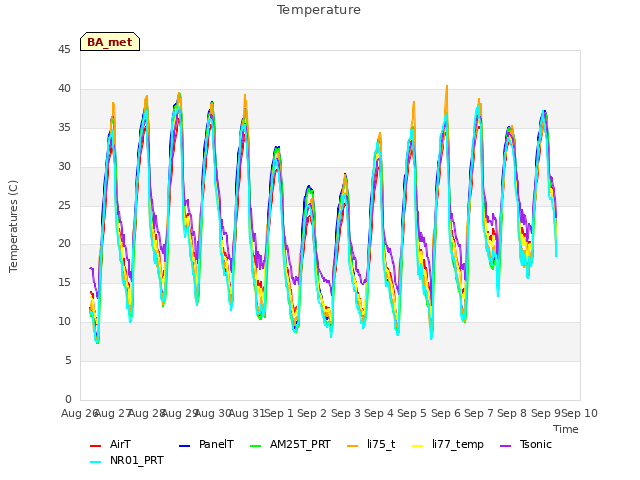Click the Sep 7 x-axis tick label
This screenshot has height=480, width=640.
479,413
